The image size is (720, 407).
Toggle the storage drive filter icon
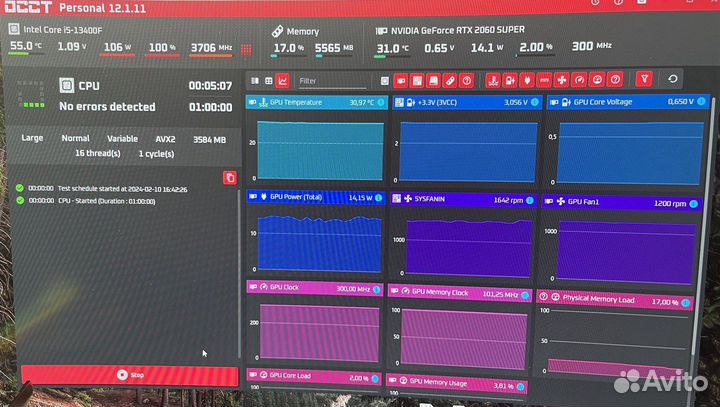[x=433, y=81]
